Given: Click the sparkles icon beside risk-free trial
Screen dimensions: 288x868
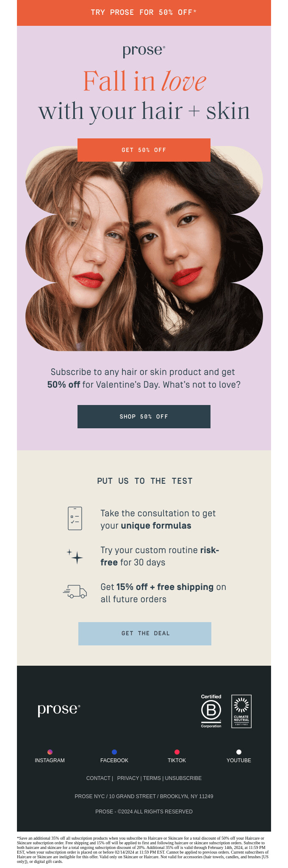Looking at the screenshot, I should coord(75,555).
